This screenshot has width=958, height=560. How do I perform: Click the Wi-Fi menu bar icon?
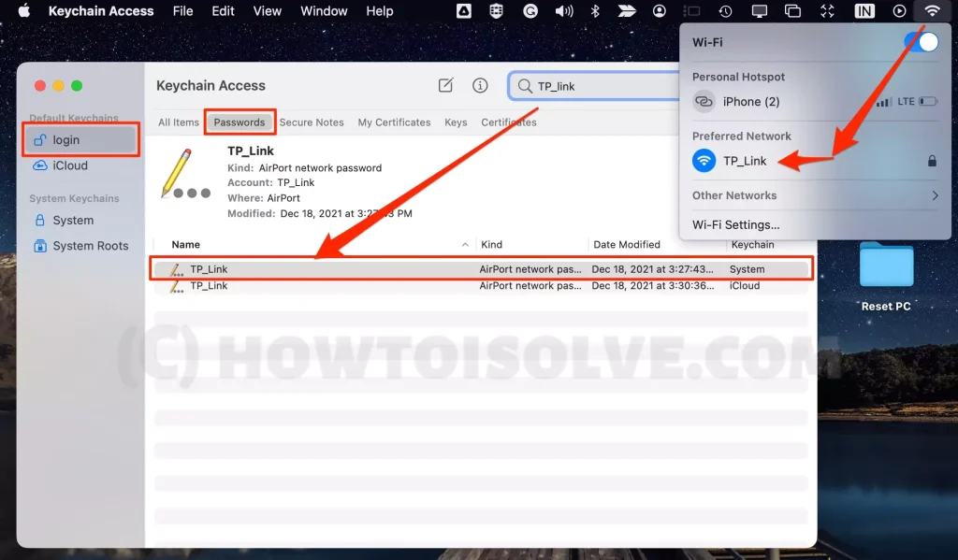(x=933, y=11)
